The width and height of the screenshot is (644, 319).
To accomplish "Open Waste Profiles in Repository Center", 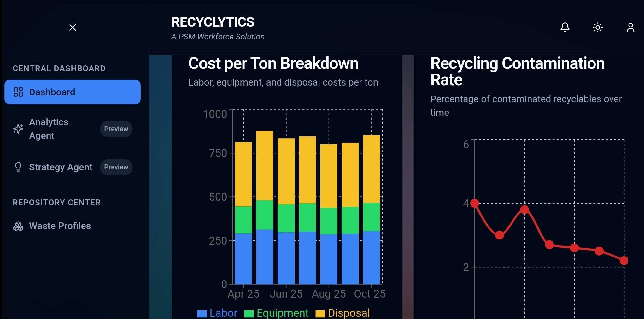I will click(60, 226).
